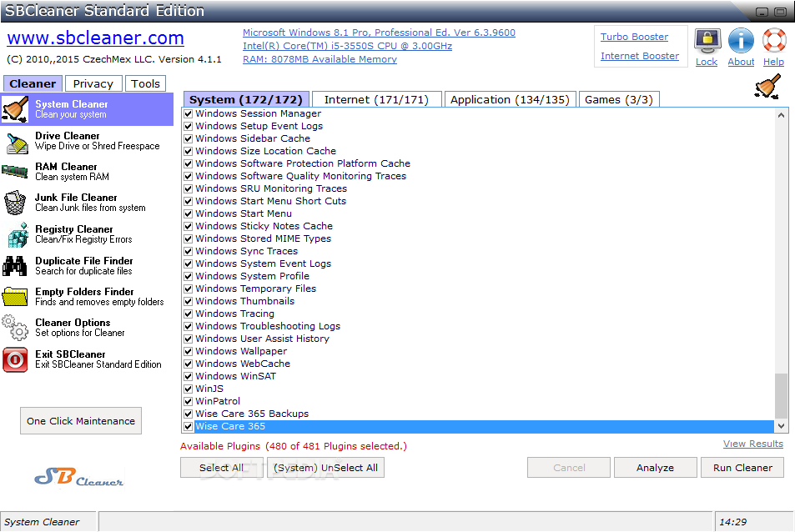The width and height of the screenshot is (795, 532).
Task: Select Windows Troubleshooting Logs entry
Action: [268, 326]
